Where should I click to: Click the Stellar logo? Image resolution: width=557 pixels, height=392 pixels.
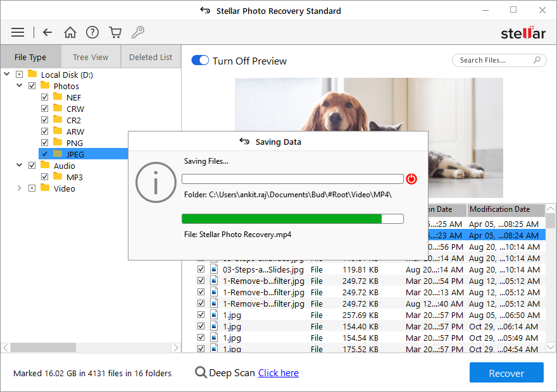coord(523,32)
